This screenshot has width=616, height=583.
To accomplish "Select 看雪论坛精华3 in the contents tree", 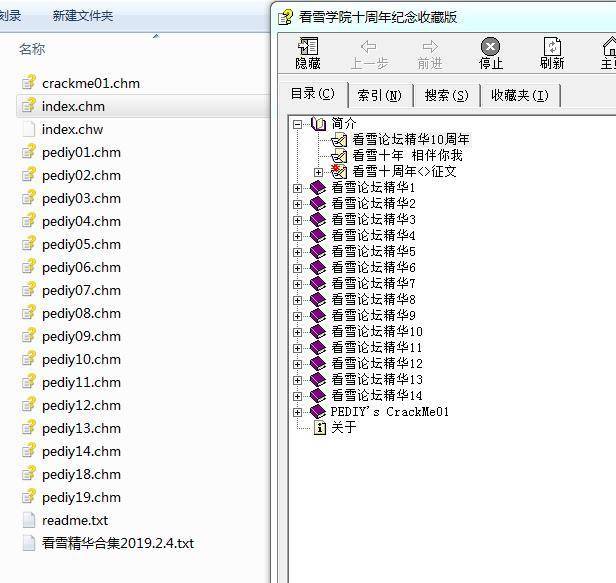I will pyautogui.click(x=373, y=219).
